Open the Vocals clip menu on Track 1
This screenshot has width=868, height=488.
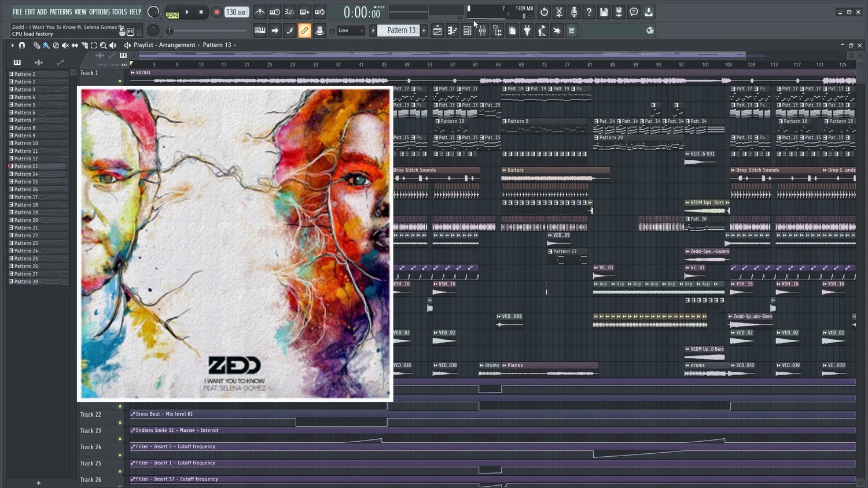133,73
